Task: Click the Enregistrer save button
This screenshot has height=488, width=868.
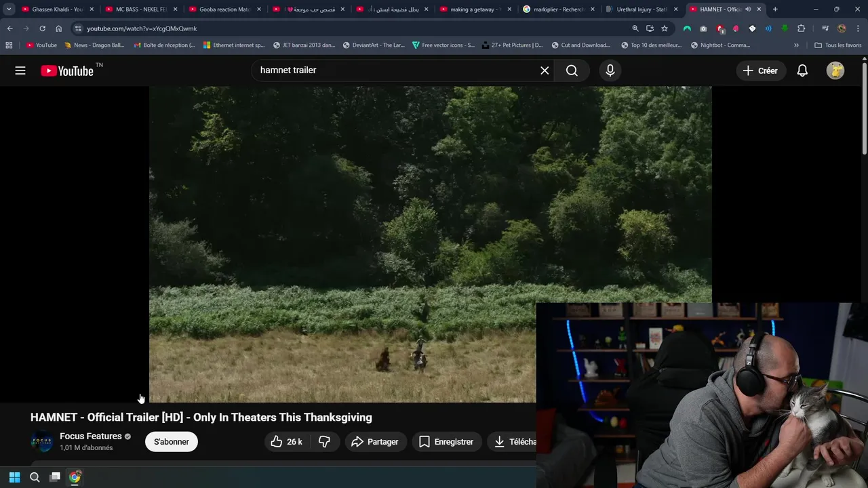Action: tap(446, 442)
